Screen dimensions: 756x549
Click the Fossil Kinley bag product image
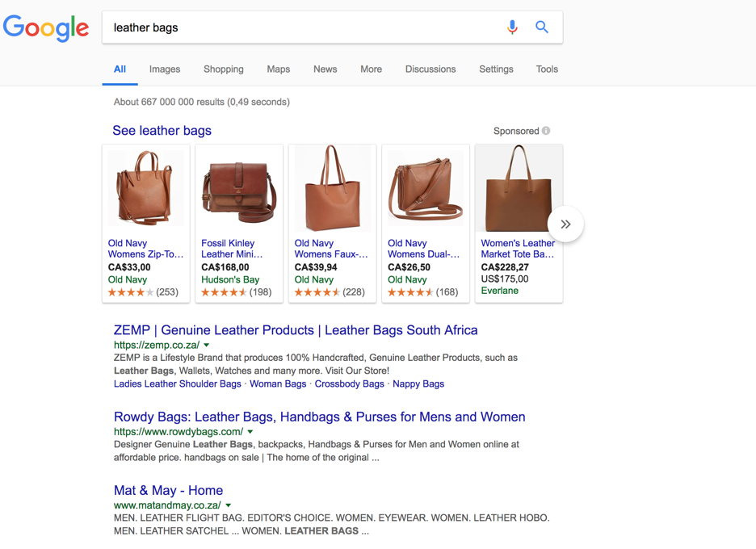click(239, 190)
